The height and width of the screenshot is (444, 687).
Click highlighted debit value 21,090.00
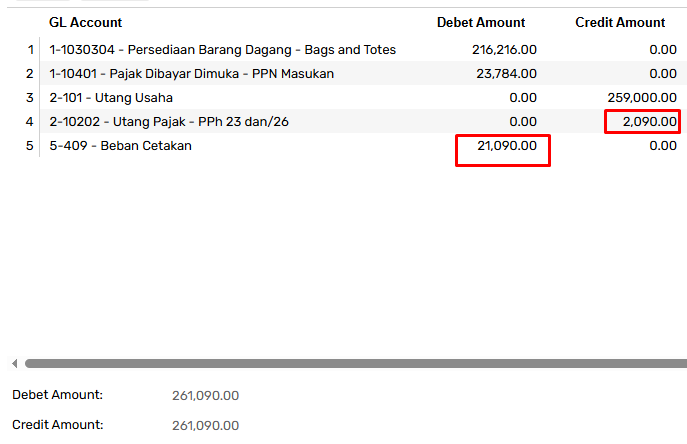pyautogui.click(x=507, y=146)
